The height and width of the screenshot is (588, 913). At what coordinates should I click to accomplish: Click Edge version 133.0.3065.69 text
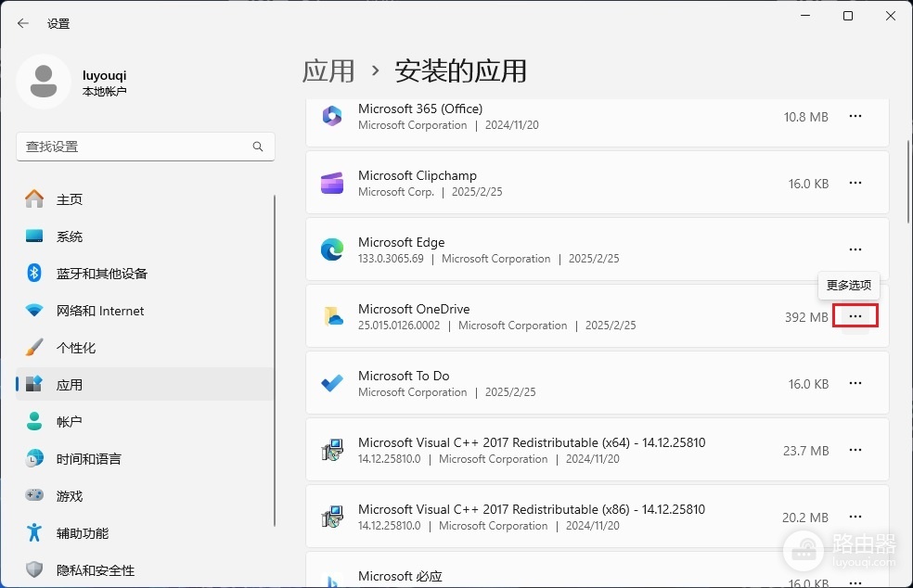tap(391, 259)
